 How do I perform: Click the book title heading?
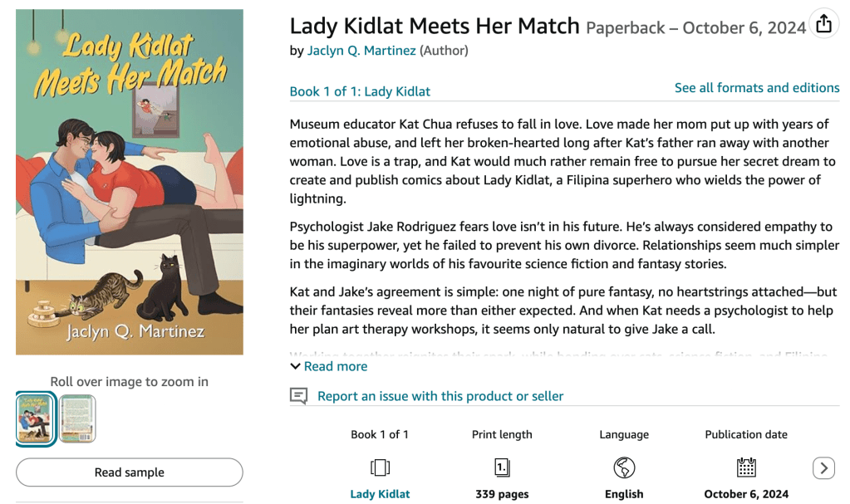(x=435, y=27)
